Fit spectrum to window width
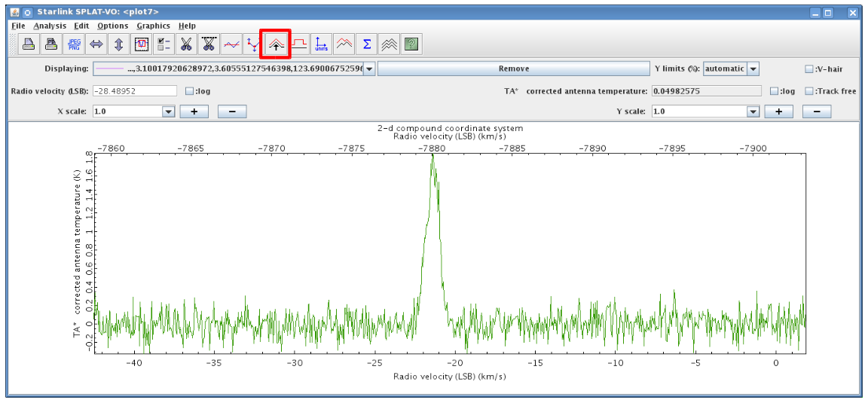This screenshot has width=868, height=403. point(96,44)
